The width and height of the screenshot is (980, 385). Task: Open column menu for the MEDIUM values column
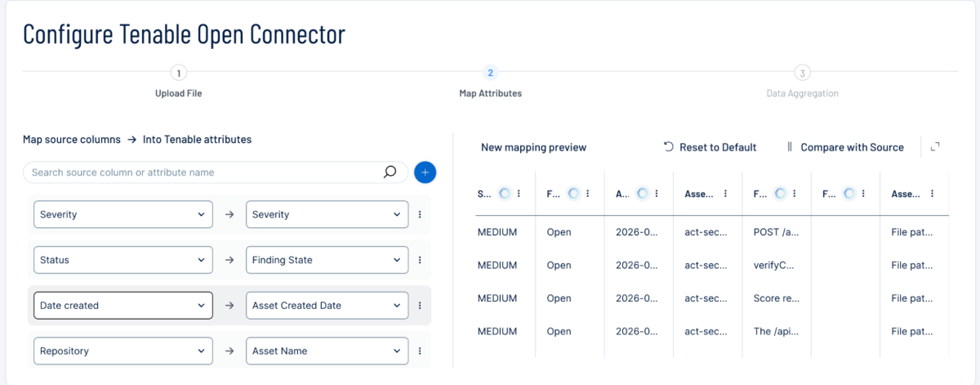519,194
